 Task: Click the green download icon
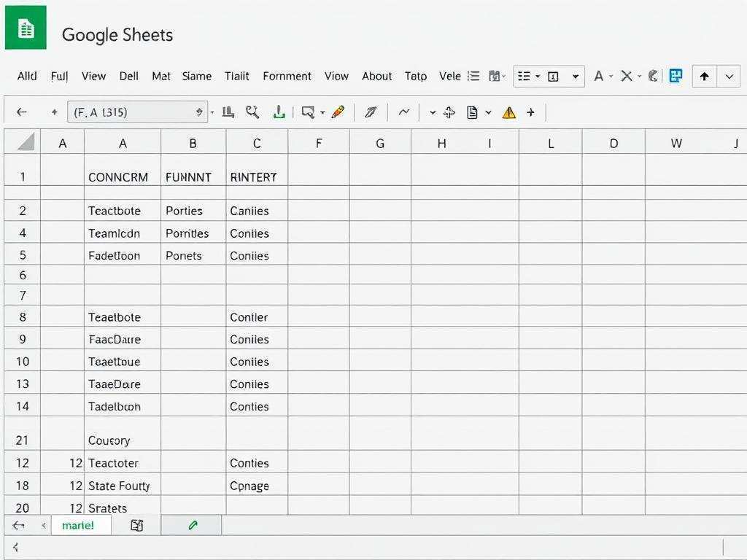[279, 112]
